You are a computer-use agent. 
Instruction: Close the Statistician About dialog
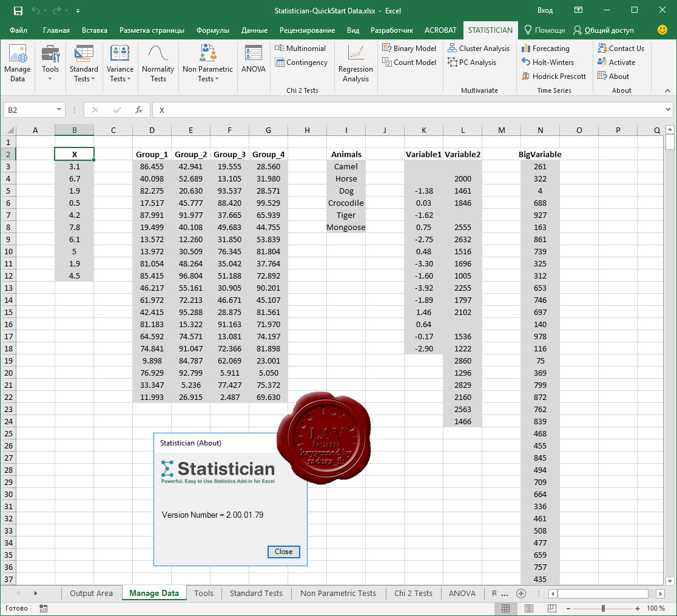[x=283, y=552]
